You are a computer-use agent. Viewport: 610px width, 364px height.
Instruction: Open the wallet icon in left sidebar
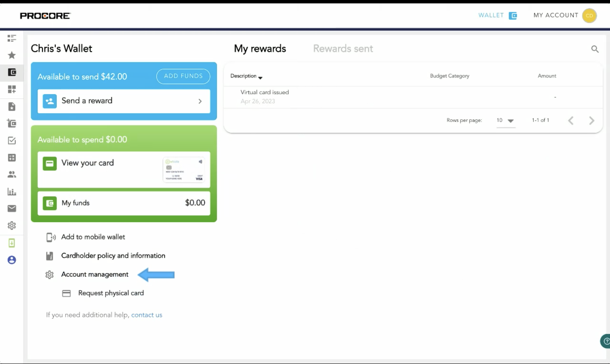coord(12,72)
